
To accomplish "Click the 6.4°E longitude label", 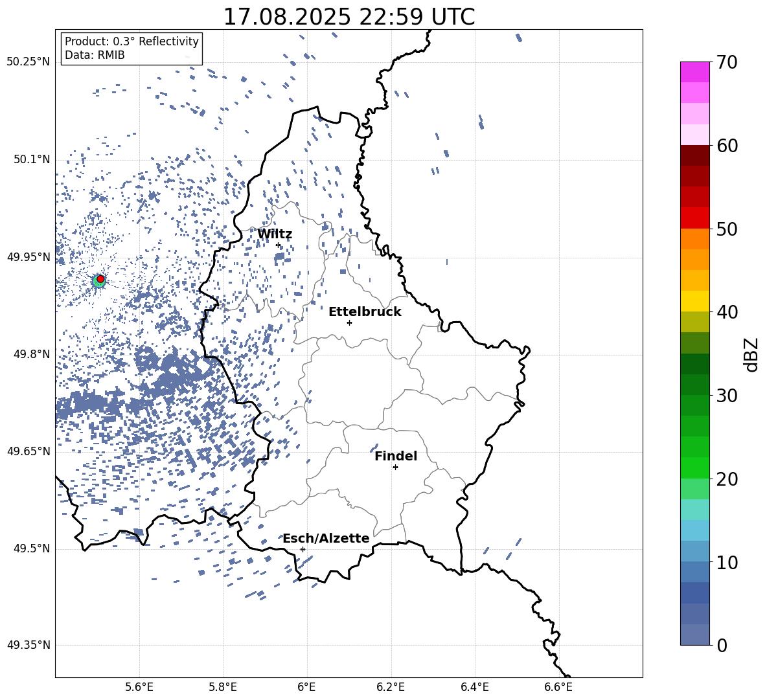I will tap(475, 687).
